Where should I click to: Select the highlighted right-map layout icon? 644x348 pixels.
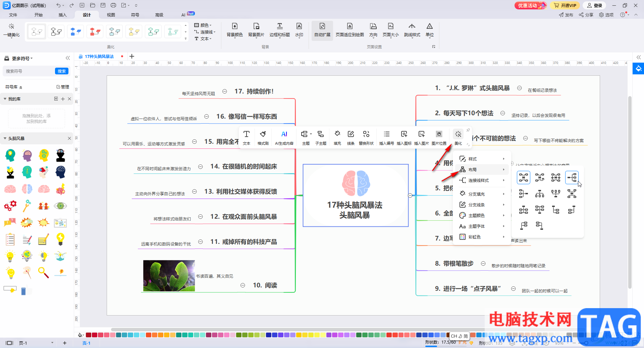[572, 178]
